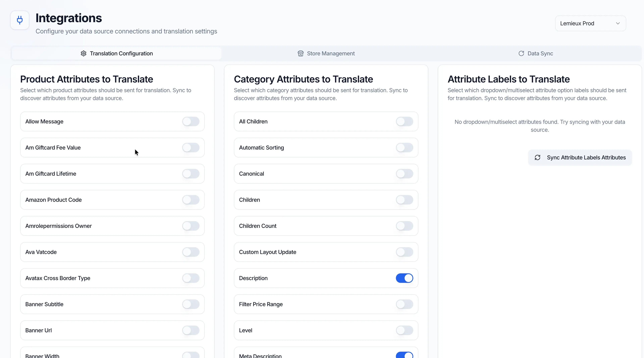
Task: Click the sync arrows icon in Sync Attribute Labels button
Action: [538, 158]
